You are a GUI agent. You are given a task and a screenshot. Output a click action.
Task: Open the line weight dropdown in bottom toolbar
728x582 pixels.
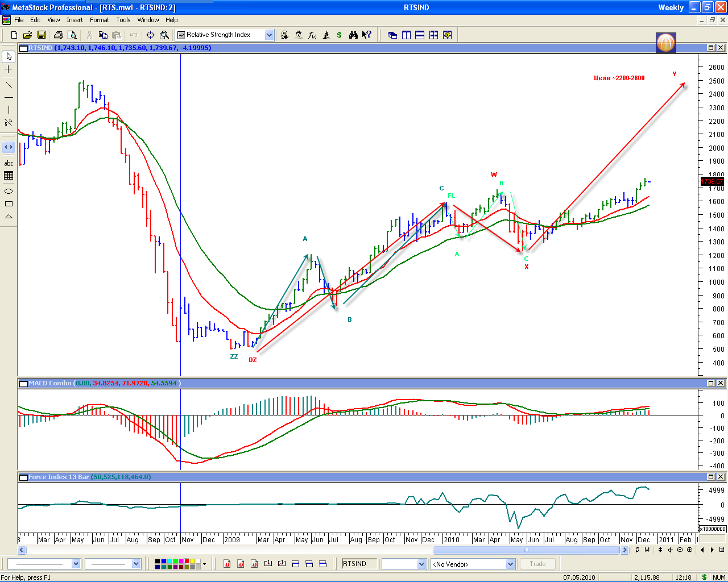(x=136, y=564)
